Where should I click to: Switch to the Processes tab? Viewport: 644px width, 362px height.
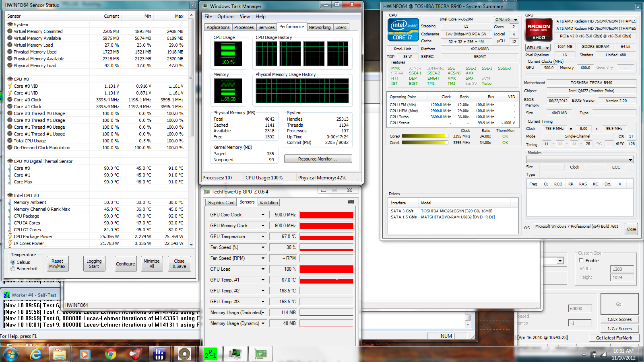(x=244, y=27)
